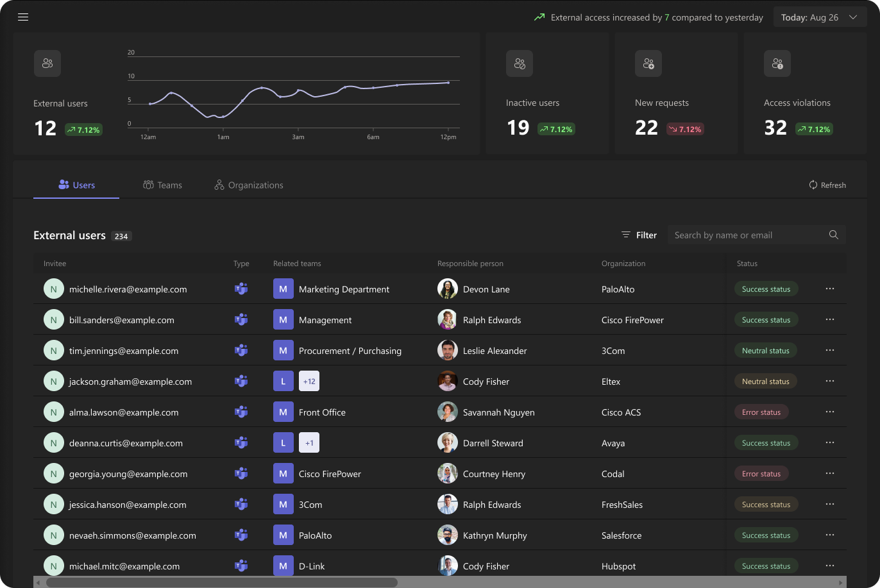
Task: Click Error status badge for alma.lawson
Action: coord(761,412)
